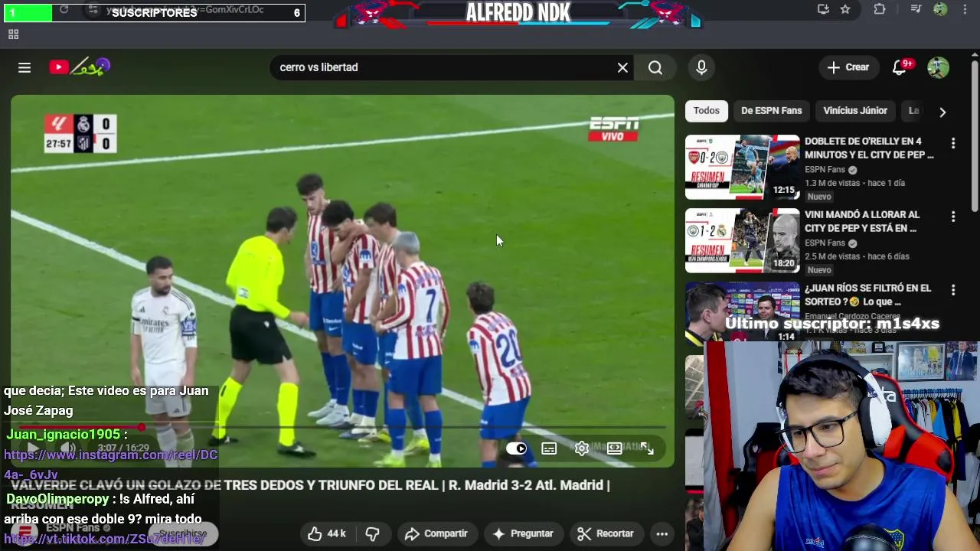Bookmark this page with the star icon
The width and height of the screenshot is (980, 551).
[845, 9]
